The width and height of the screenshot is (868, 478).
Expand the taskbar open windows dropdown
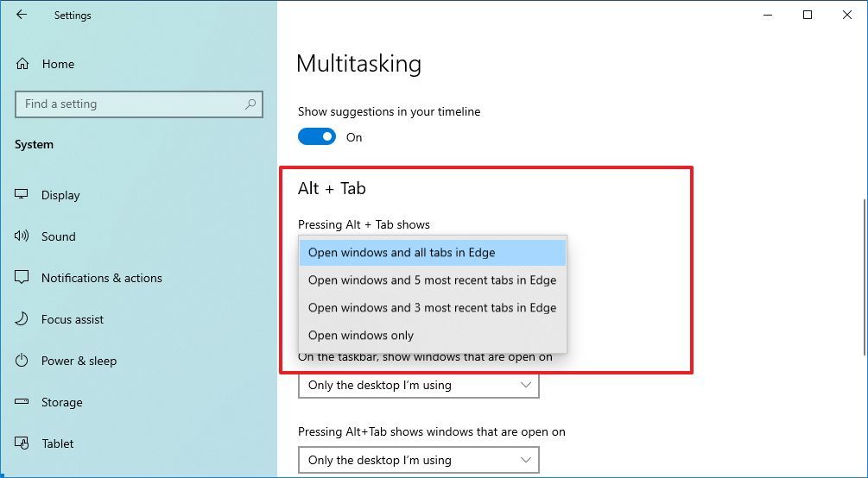tap(418, 386)
